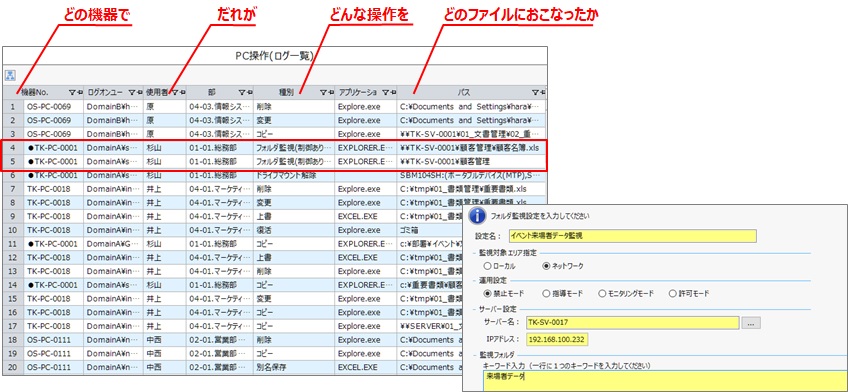The image size is (848, 392).
Task: Click the 削除 cell in row 7
Action: [294, 189]
